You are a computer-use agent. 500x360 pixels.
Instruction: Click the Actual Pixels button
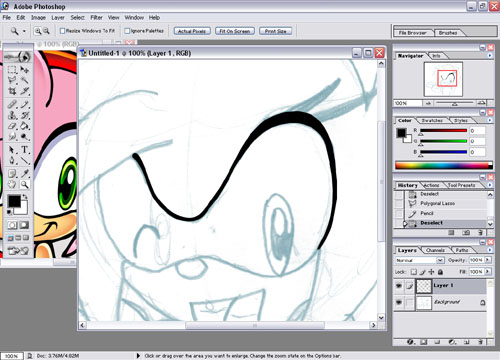(192, 31)
